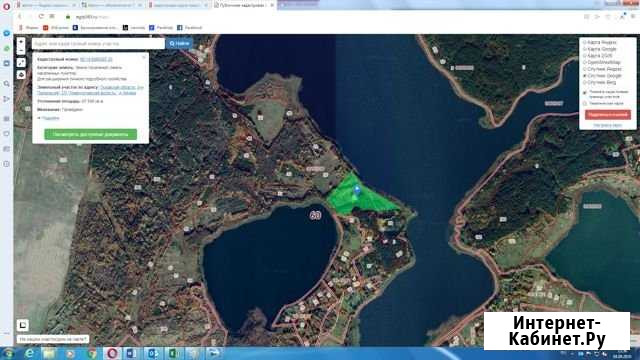Image resolution: width=640 pixels, height=360 pixels.
Task: Toggle cadastral parcel boundaries checkbox
Action: coord(585,93)
